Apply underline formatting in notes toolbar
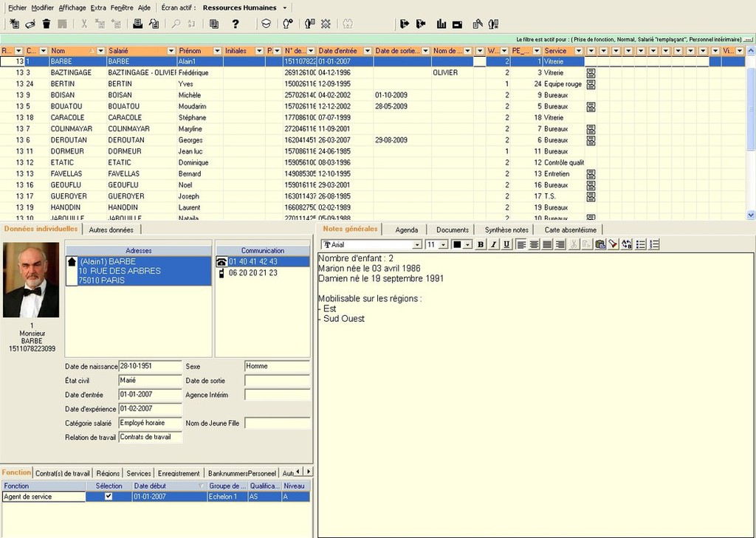 [506, 244]
